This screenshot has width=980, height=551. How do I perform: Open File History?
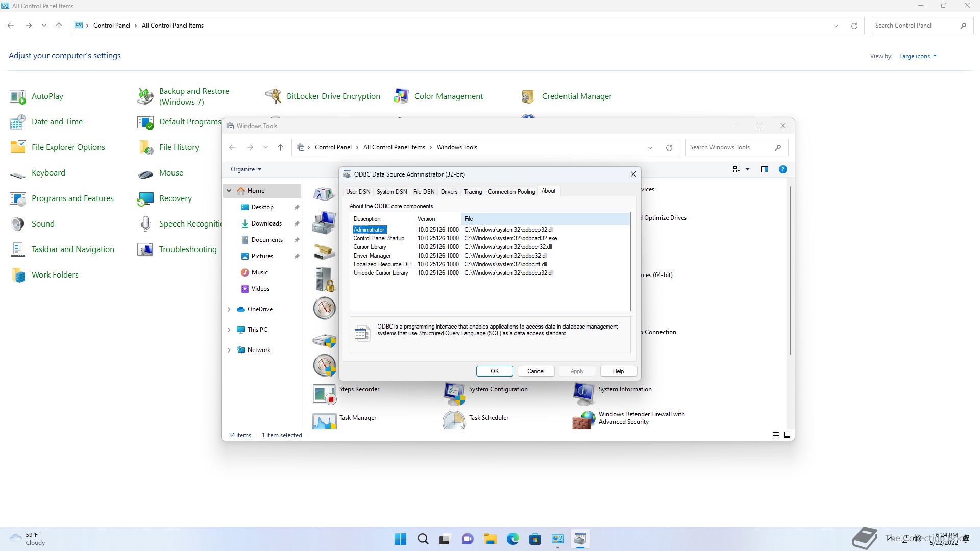pos(168,147)
